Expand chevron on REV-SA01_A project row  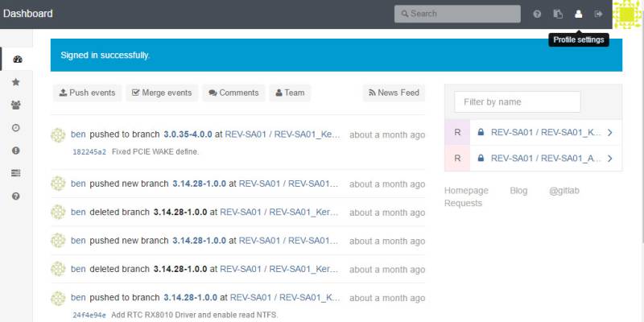pos(610,158)
